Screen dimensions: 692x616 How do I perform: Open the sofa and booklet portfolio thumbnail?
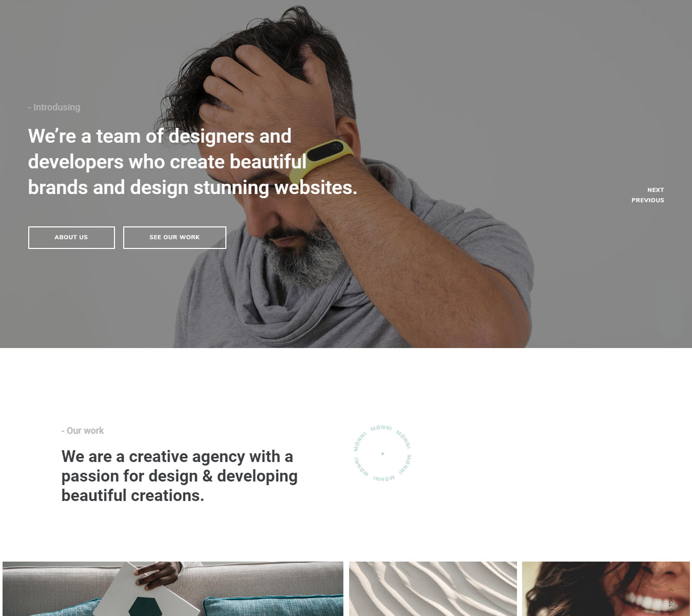pyautogui.click(x=173, y=589)
